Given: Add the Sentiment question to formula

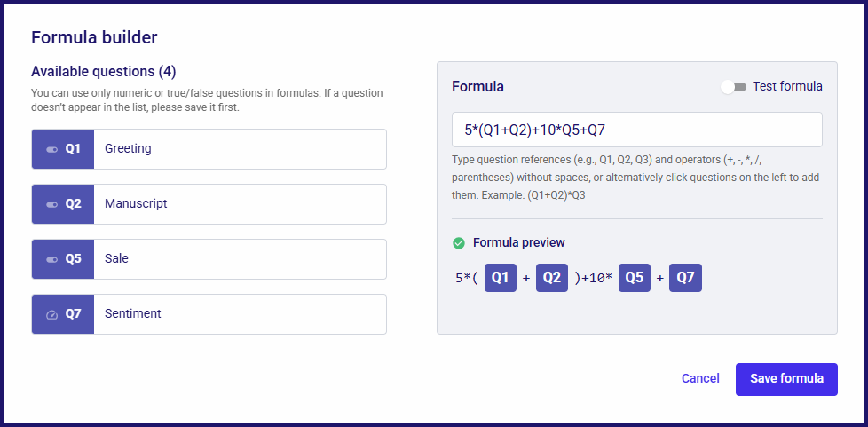Looking at the screenshot, I should pos(209,314).
